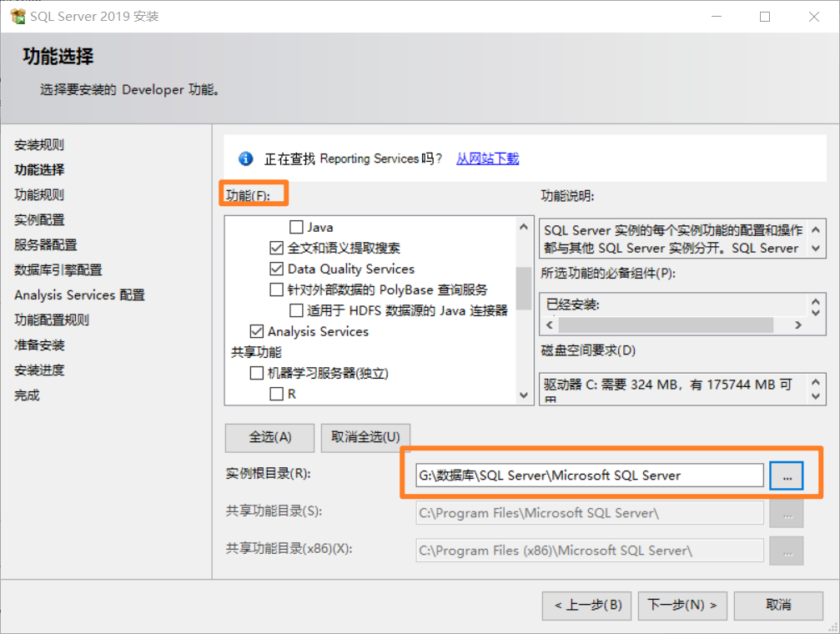Image resolution: width=840 pixels, height=634 pixels.
Task: Click down arrow in 磁盘空间要求 box
Action: click(815, 396)
